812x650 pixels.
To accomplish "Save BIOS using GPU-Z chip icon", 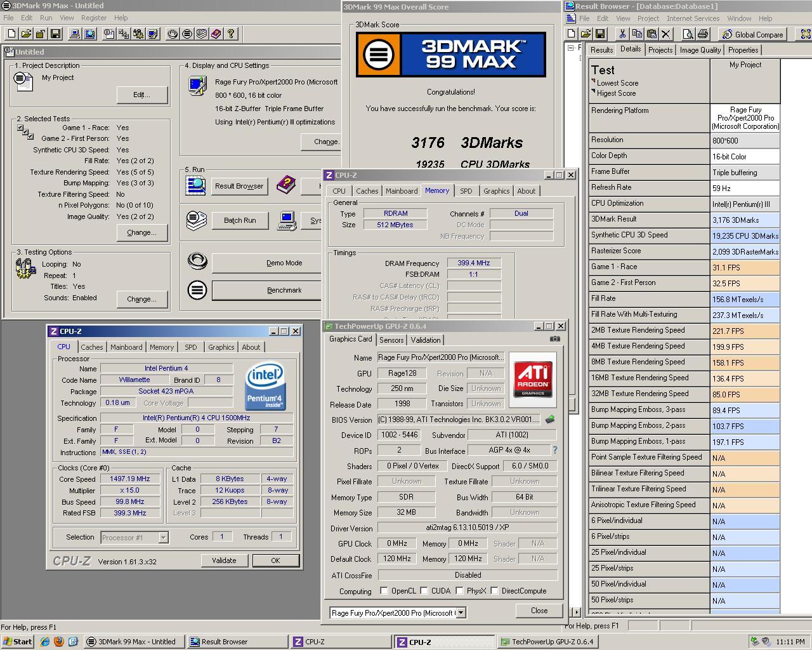I will point(550,420).
